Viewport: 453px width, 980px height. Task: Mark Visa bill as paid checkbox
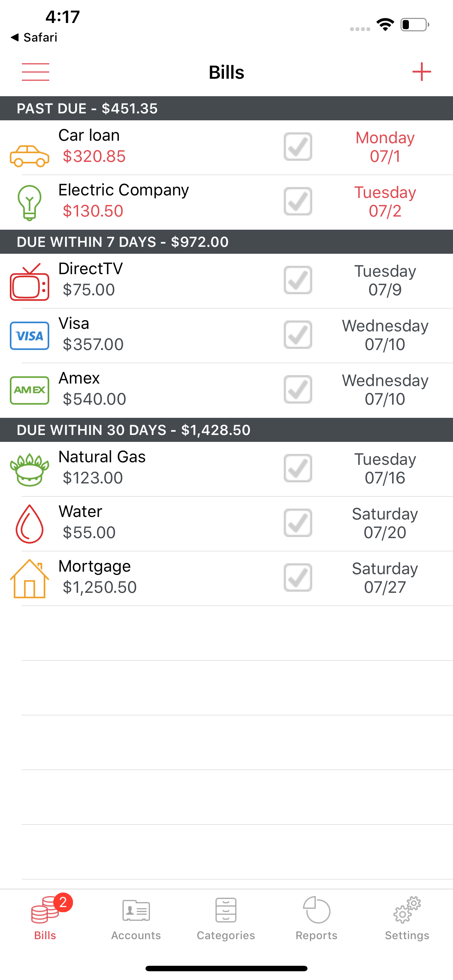pos(298,335)
